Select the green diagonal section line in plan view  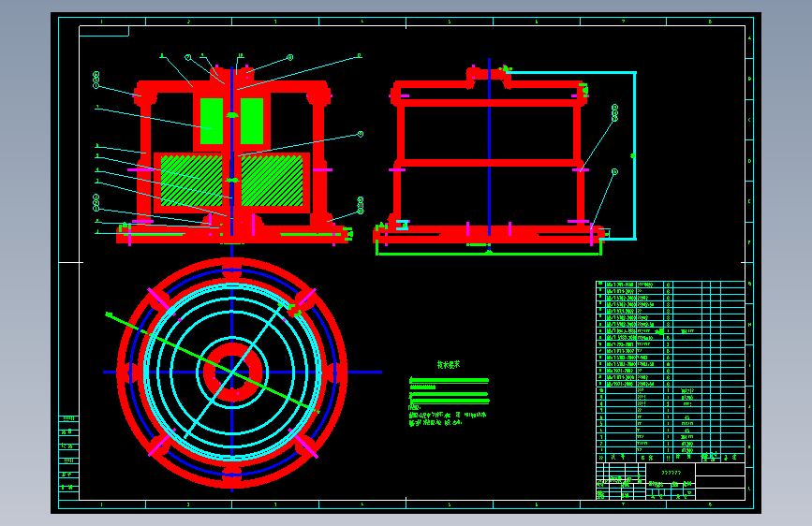coord(213,362)
